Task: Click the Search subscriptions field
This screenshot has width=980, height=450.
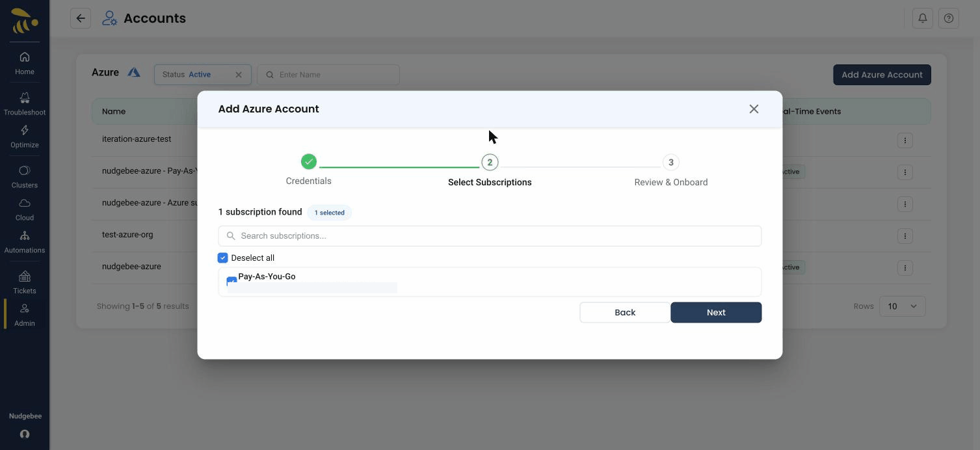Action: (x=490, y=236)
